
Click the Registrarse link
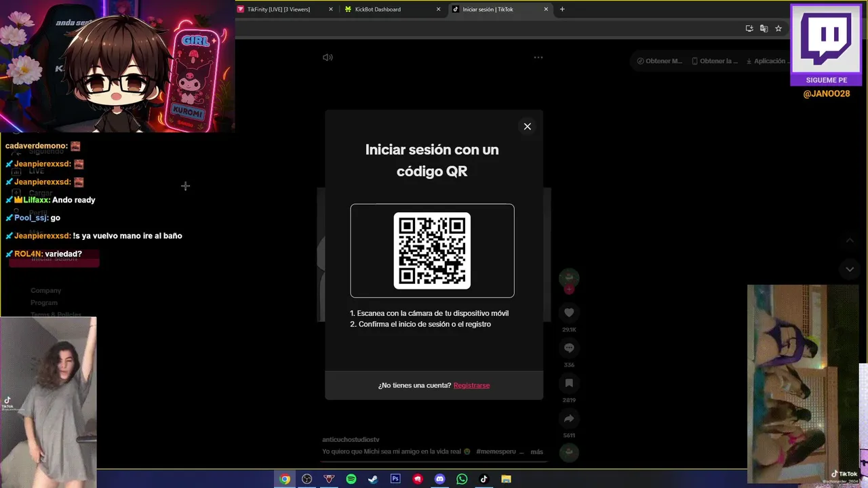[x=471, y=385]
